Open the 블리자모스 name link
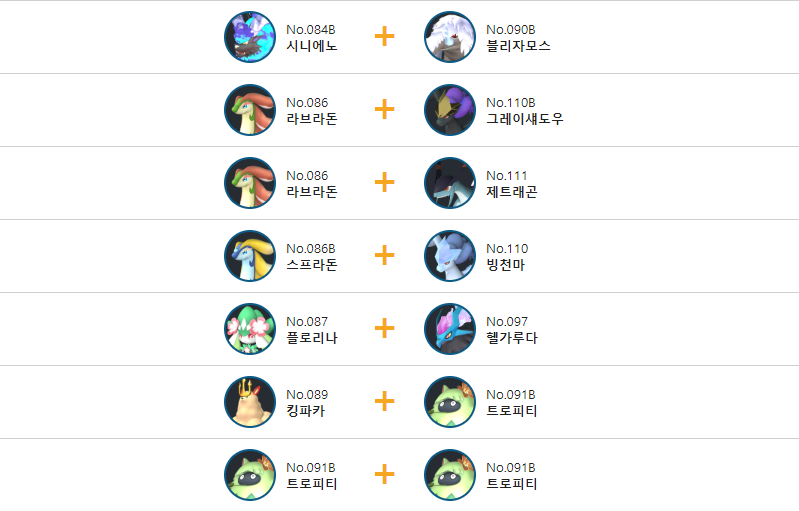The height and width of the screenshot is (511, 799). [518, 46]
